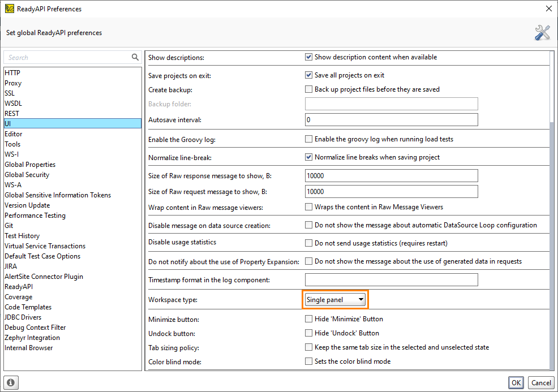Click the Timestamp format text field
This screenshot has height=392, width=558.
[391, 279]
